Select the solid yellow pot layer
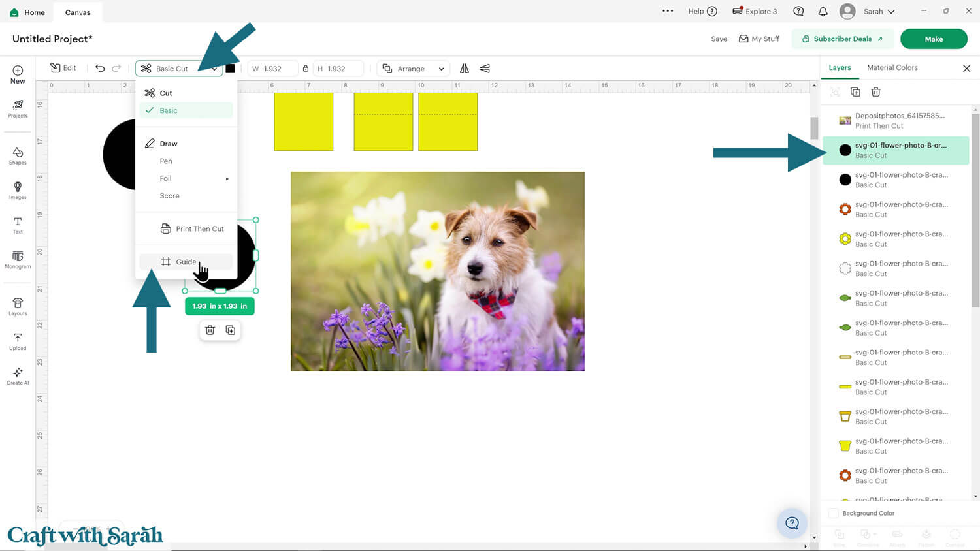 [x=896, y=446]
